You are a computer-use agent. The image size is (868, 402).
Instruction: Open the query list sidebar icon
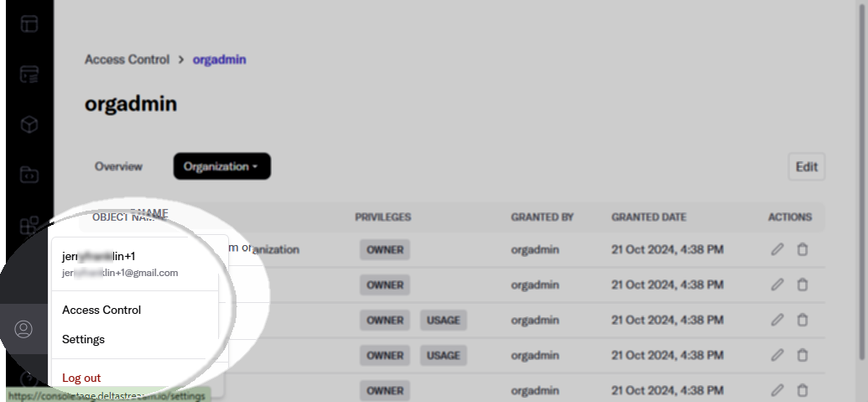(29, 74)
